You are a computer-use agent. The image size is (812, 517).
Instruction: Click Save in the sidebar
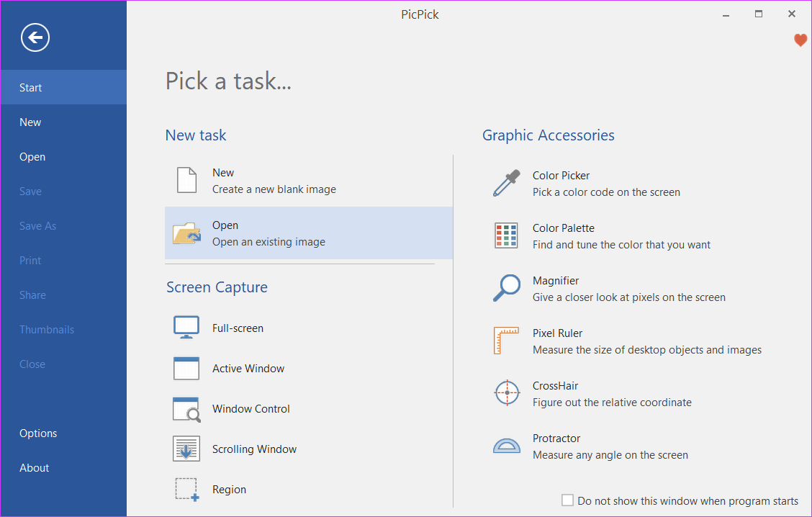pos(63,191)
